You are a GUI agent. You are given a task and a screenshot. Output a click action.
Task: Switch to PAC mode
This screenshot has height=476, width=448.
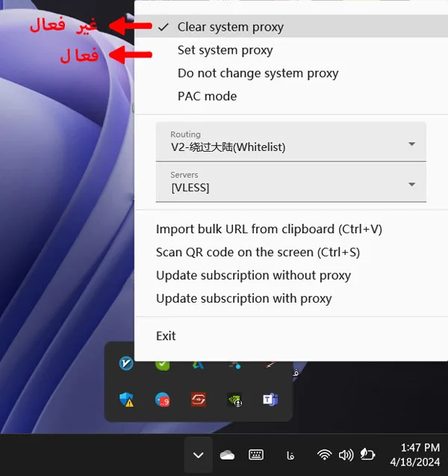coord(207,96)
